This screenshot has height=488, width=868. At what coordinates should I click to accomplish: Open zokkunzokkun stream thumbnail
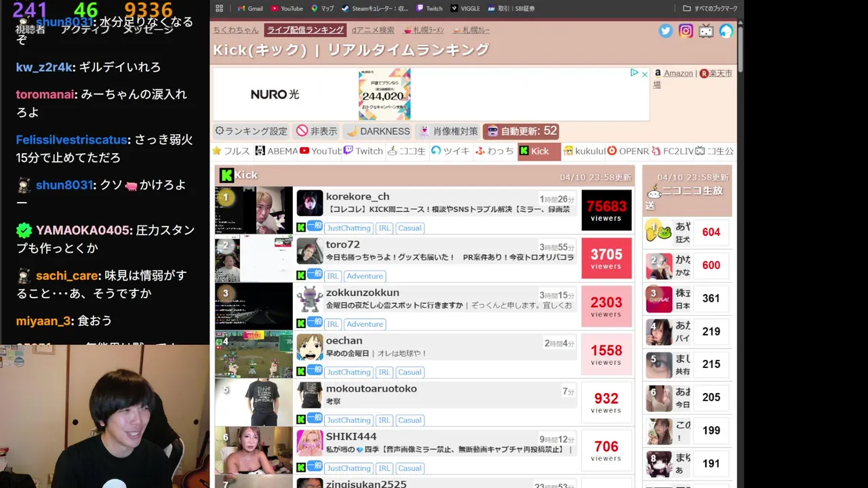pyautogui.click(x=254, y=306)
